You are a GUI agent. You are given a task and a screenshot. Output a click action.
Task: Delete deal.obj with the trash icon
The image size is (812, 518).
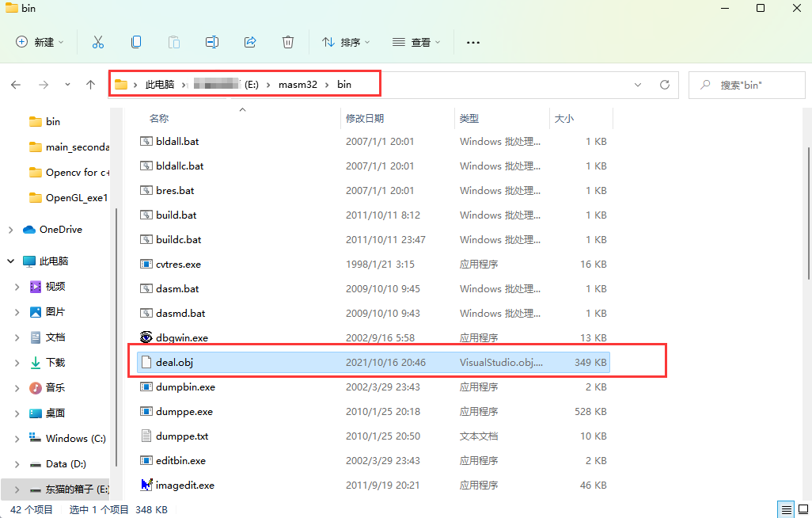tap(287, 41)
